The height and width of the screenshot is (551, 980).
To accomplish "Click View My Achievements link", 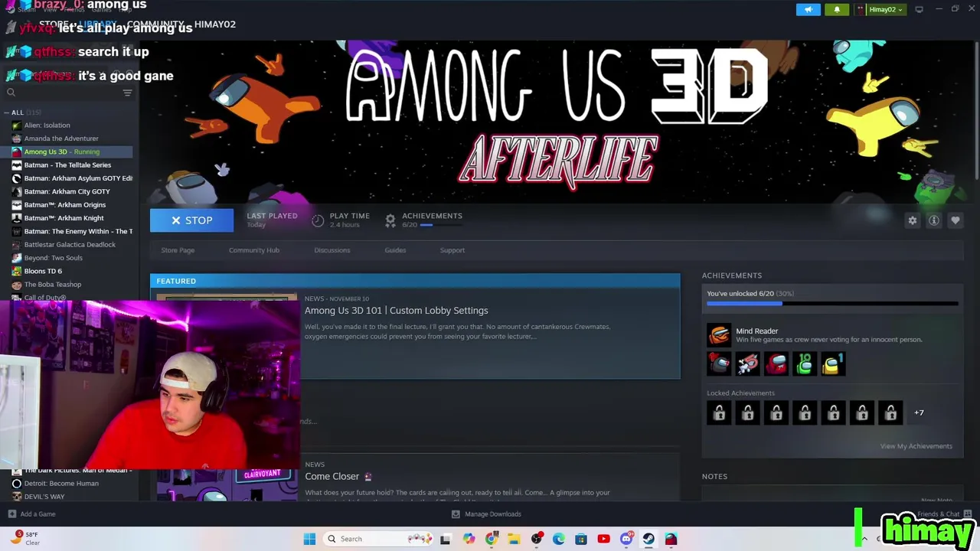I will (x=916, y=446).
